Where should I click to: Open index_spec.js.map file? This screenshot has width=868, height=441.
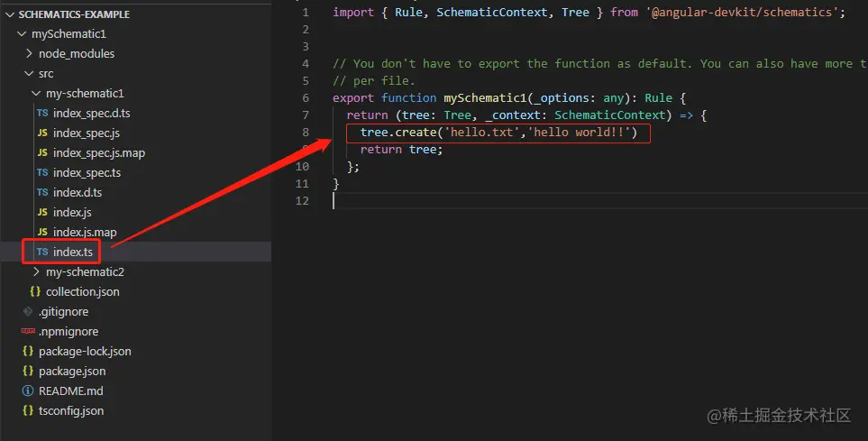tap(99, 153)
